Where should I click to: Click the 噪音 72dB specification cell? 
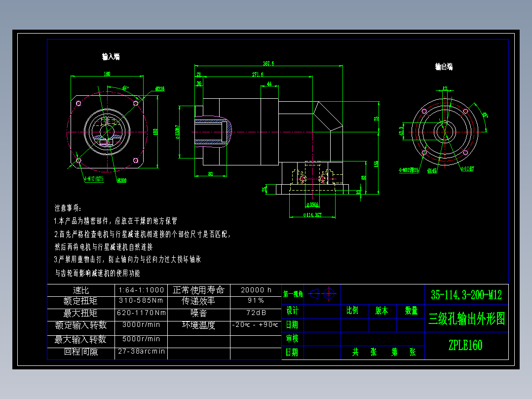(255, 313)
